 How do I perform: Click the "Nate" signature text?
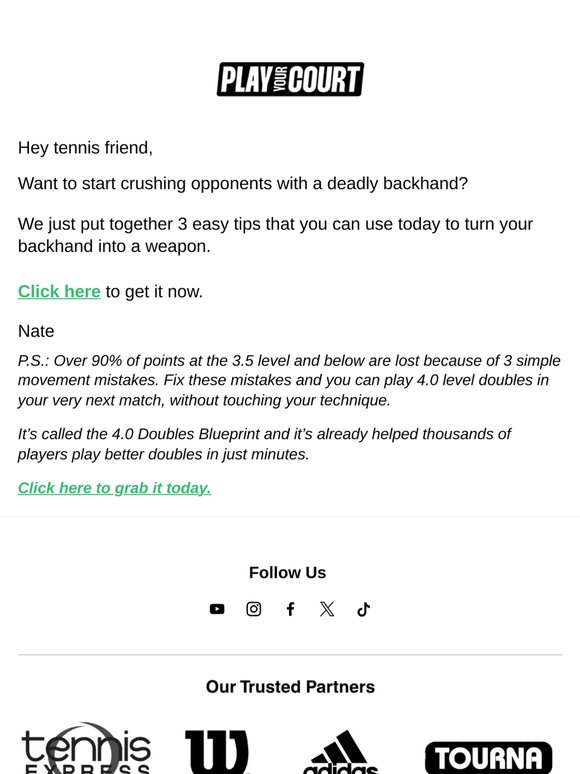(x=36, y=331)
